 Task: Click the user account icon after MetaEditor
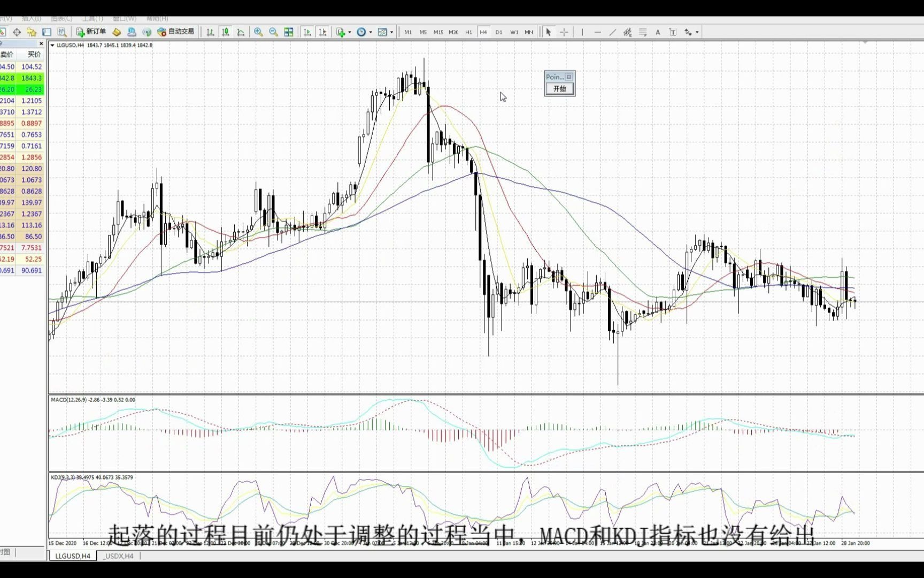click(x=132, y=32)
